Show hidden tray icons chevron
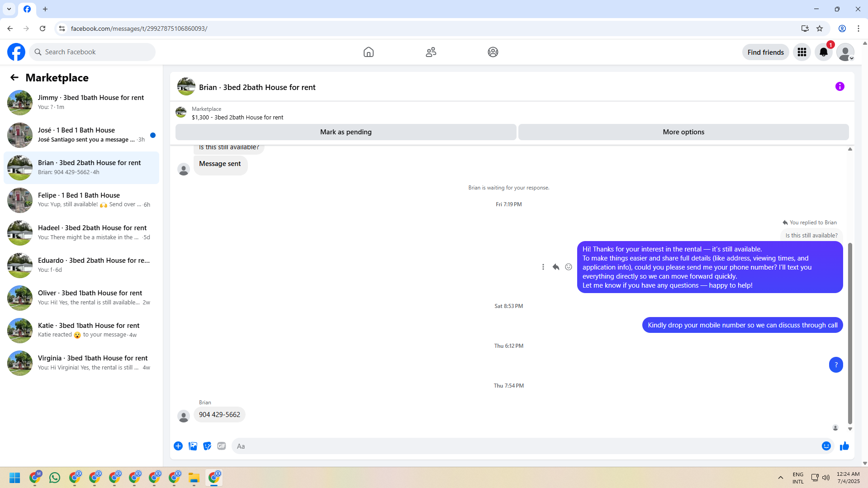This screenshot has height=488, width=868. pos(781,478)
